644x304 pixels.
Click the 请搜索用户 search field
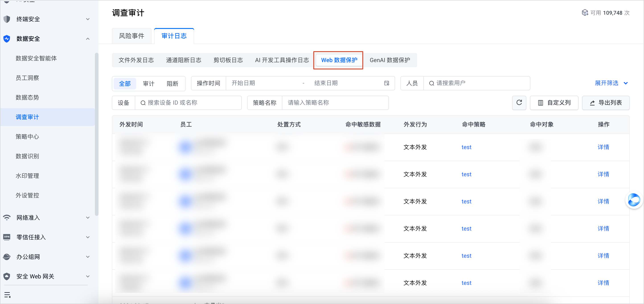pos(476,83)
